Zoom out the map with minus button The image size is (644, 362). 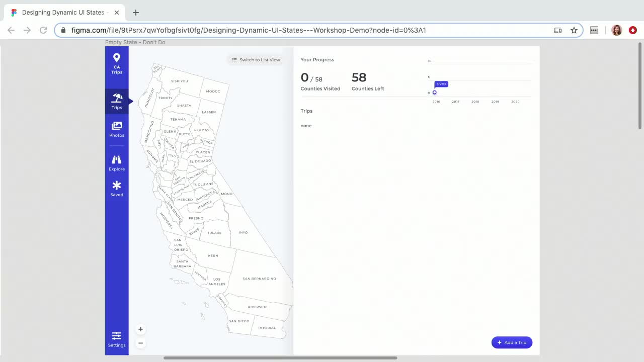pyautogui.click(x=140, y=343)
